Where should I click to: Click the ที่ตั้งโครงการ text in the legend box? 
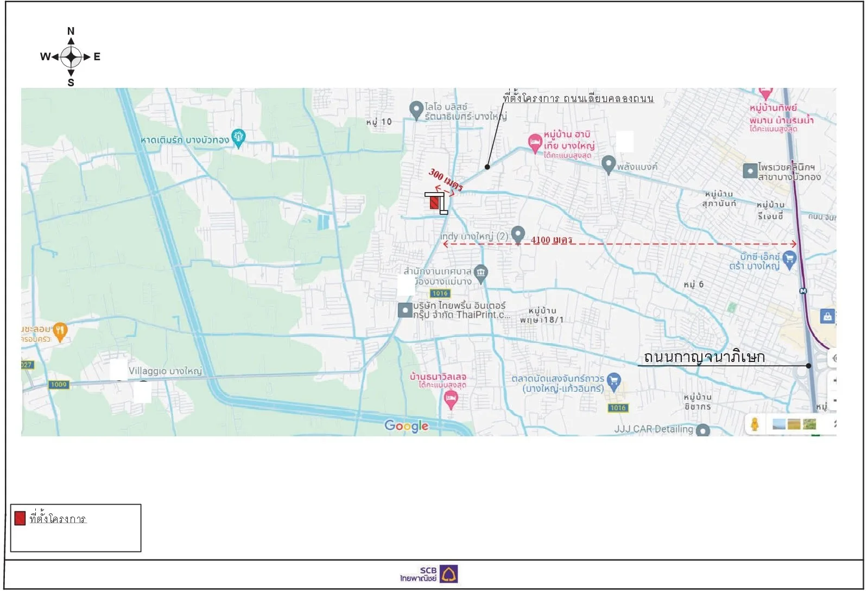pyautogui.click(x=58, y=518)
